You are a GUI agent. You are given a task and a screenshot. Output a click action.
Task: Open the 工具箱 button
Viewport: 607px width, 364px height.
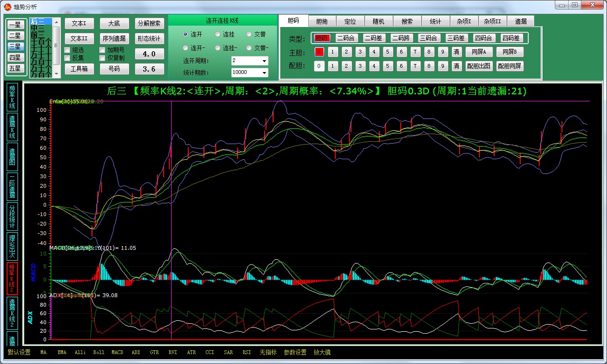[76, 69]
